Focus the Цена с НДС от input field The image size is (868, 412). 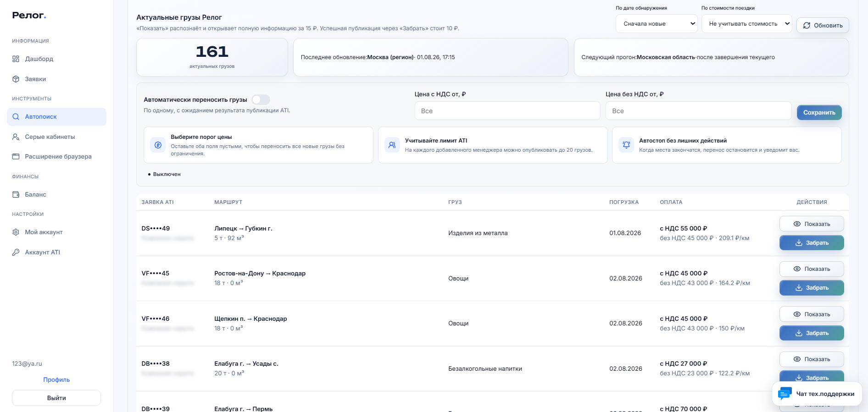click(x=507, y=111)
